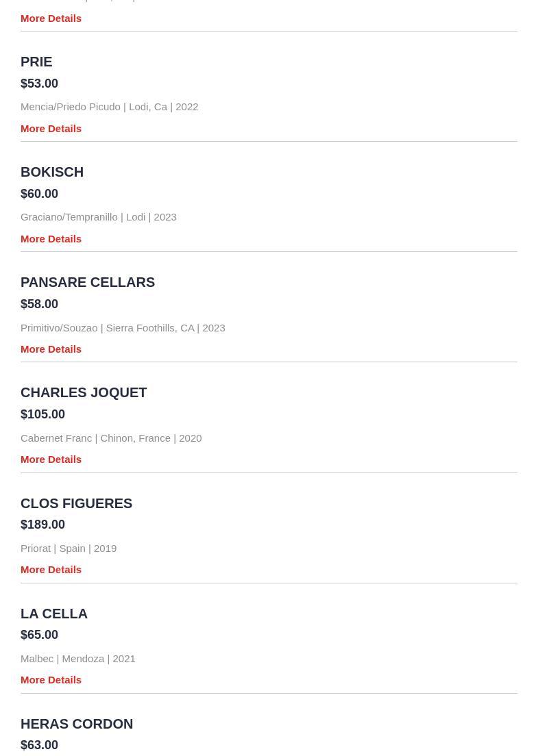
Task: Select the PRIE wine title
Action: click(36, 62)
